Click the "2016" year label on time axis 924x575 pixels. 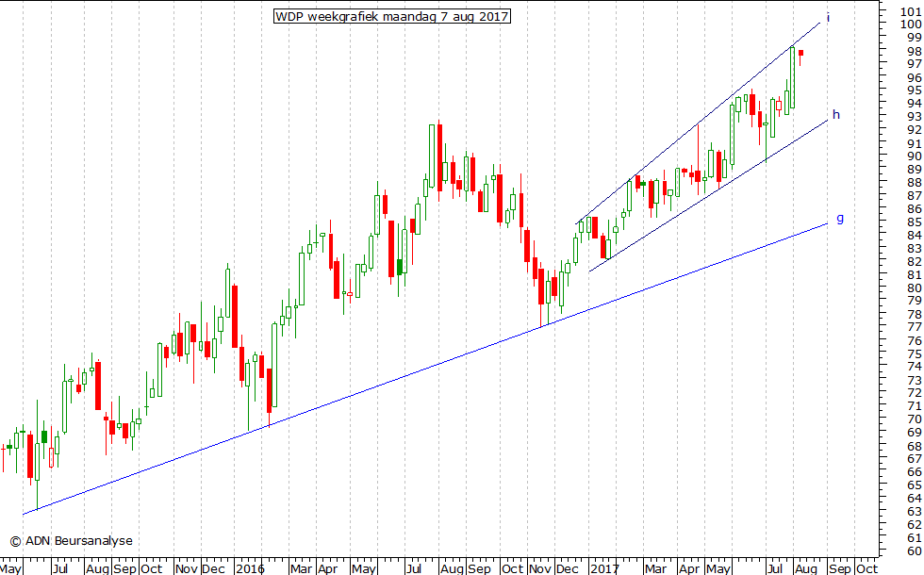pyautogui.click(x=250, y=568)
